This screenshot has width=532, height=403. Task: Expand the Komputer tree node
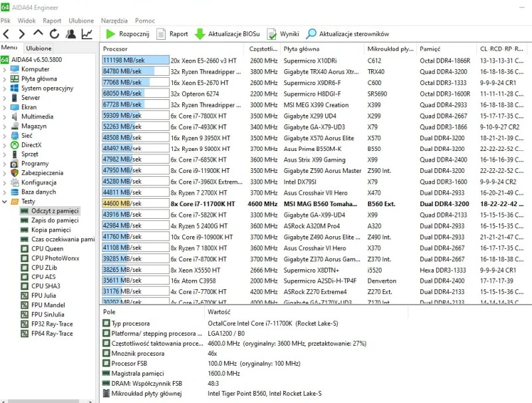[x=5, y=69]
